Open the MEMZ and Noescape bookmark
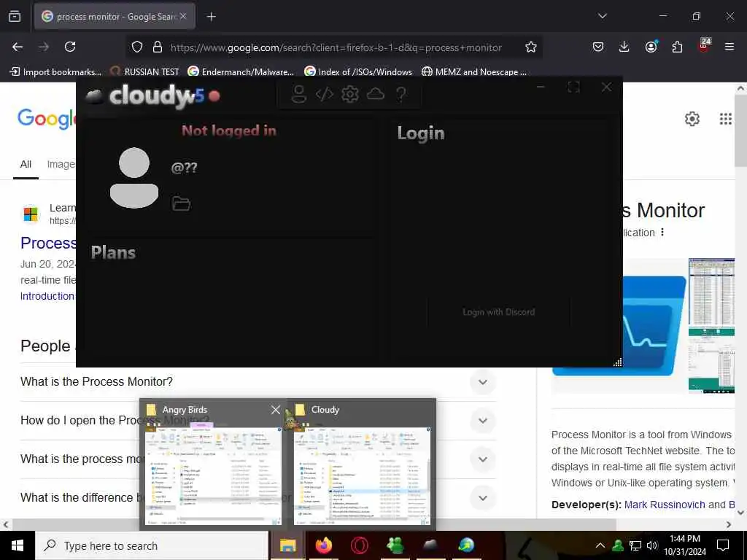 [x=474, y=72]
